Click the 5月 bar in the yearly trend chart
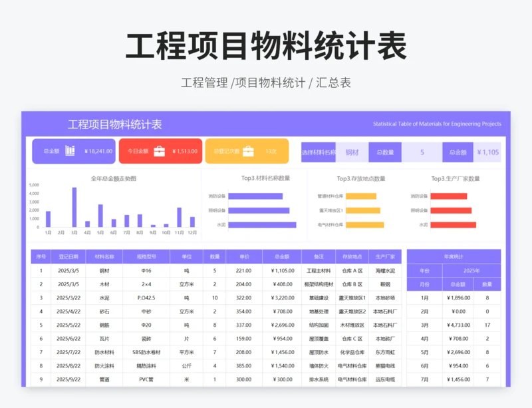Screen dimensions: 532x408 [100, 216]
